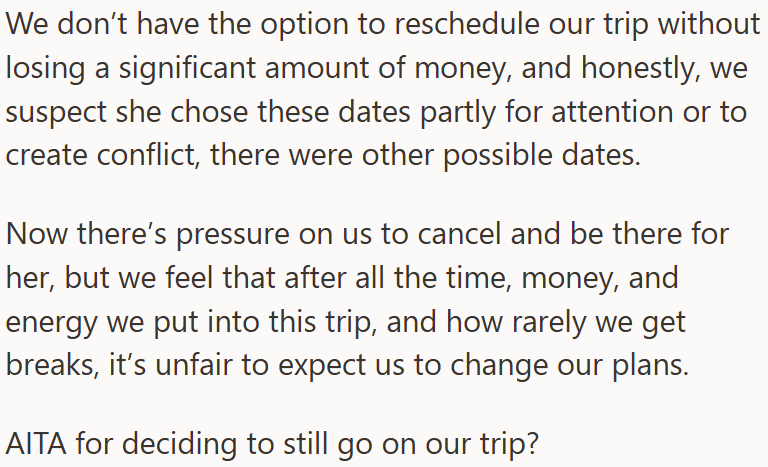The width and height of the screenshot is (768, 467).
Task: Click the word "attention"
Action: point(612,112)
